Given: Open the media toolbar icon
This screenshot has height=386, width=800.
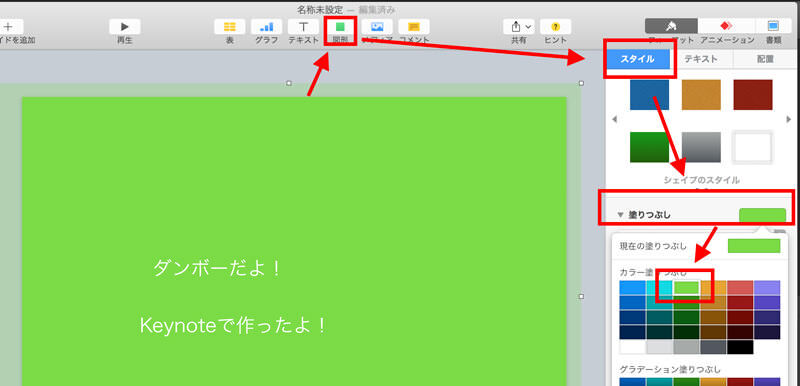Looking at the screenshot, I should (377, 27).
